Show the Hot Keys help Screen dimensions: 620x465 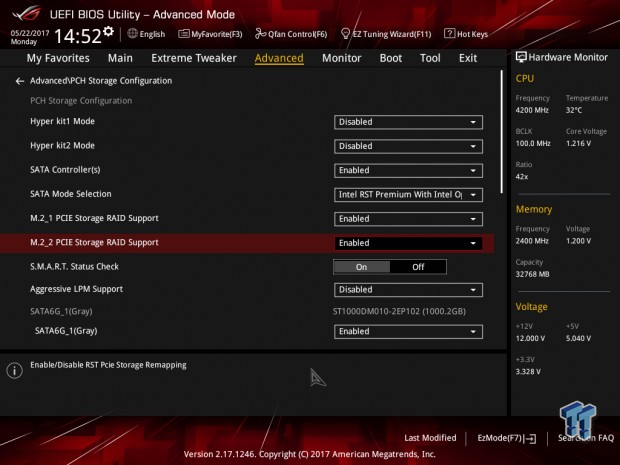pyautogui.click(x=466, y=34)
